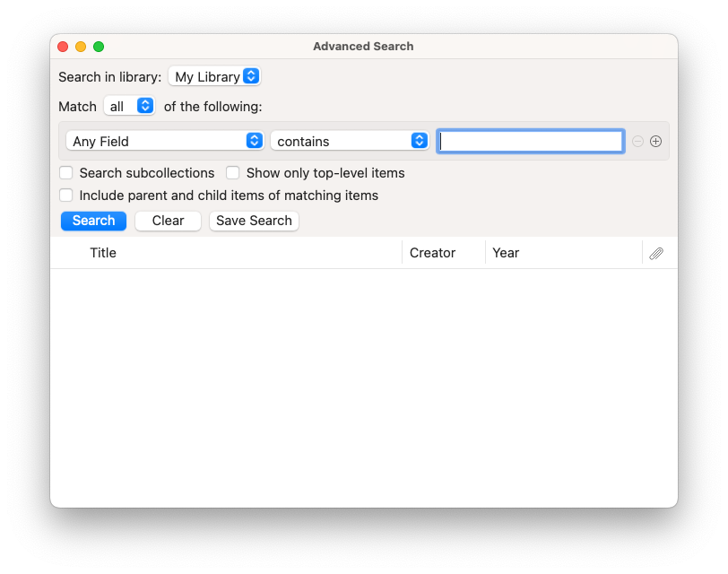
Task: Minimize the Advanced Search window
Action: (x=81, y=47)
